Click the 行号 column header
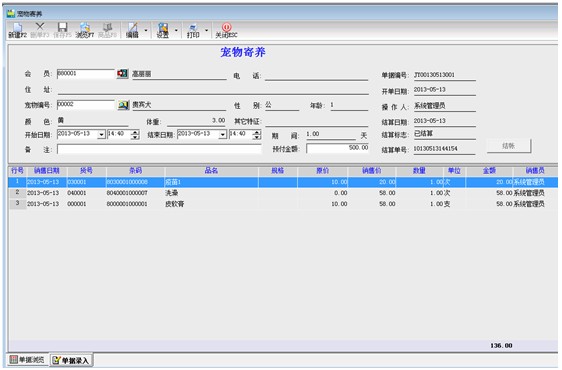The height and width of the screenshot is (370, 562). [x=17, y=171]
